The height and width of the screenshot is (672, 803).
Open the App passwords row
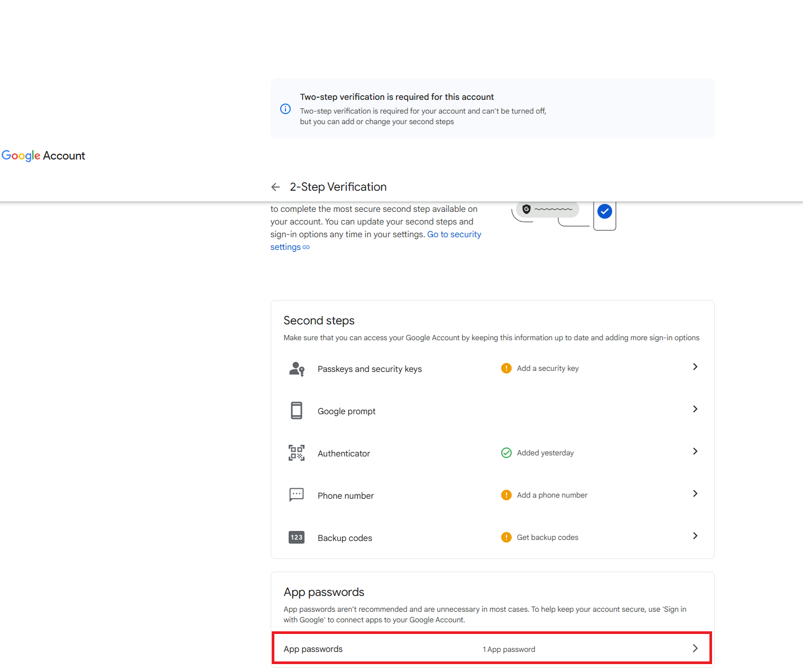pos(492,648)
